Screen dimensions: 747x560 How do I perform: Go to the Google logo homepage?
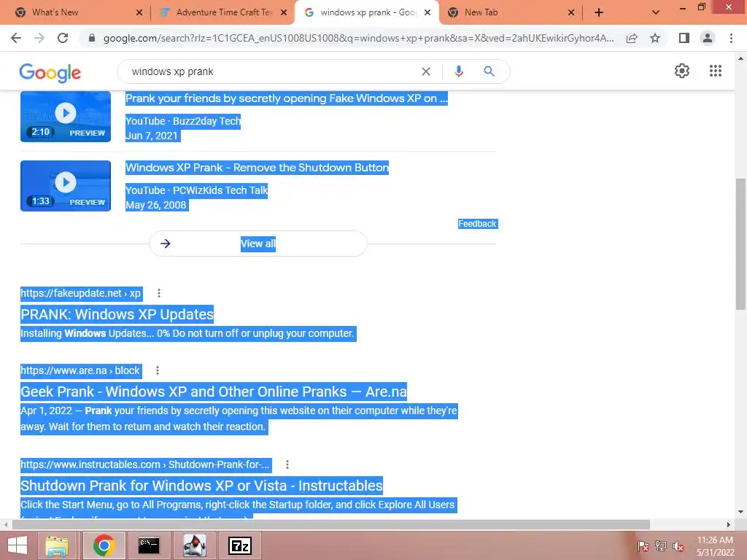coord(50,72)
